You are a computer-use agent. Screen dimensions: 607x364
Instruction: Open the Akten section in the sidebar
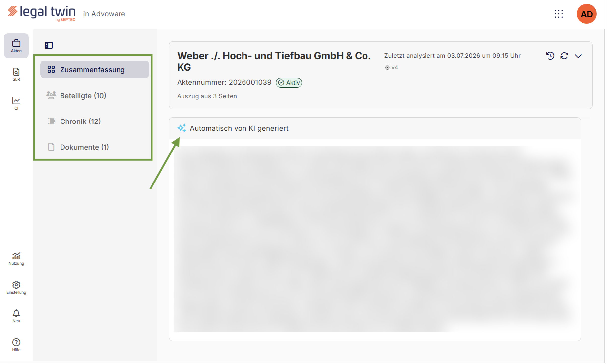[x=16, y=46]
